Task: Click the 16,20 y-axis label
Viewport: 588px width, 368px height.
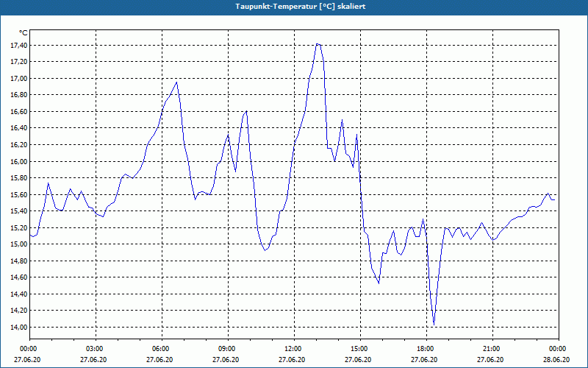Action: 19,144
